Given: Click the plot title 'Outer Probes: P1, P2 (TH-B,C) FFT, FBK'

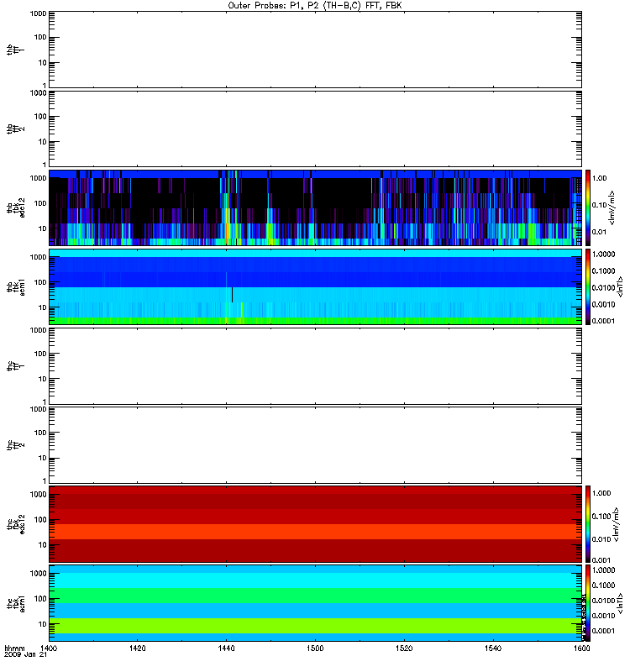Looking at the screenshot, I should [x=315, y=5].
